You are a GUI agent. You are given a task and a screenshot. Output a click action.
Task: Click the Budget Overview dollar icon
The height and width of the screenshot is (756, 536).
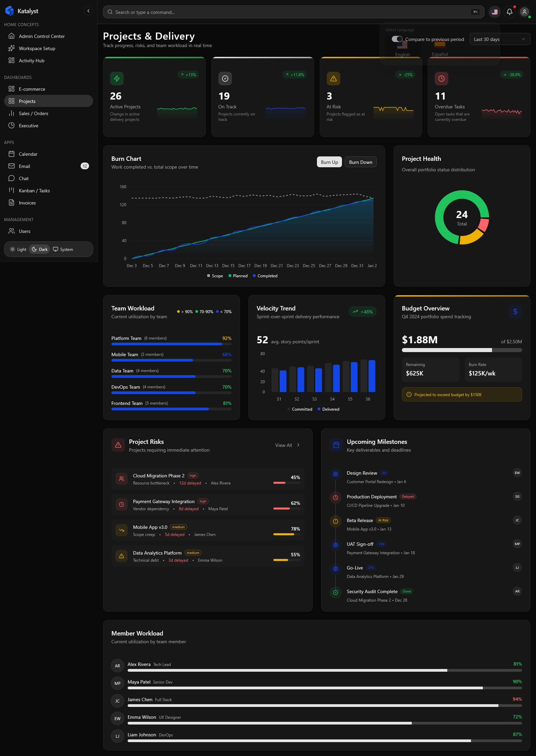(515, 311)
